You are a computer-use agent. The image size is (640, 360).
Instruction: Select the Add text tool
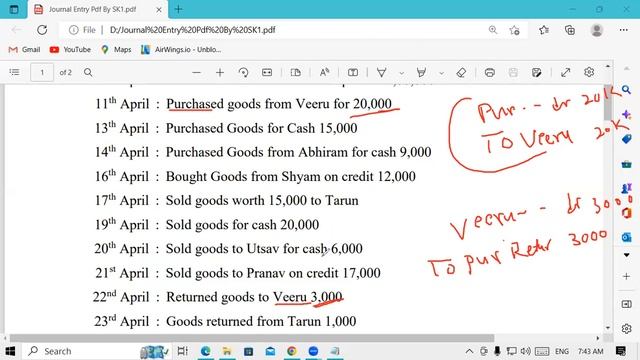(x=353, y=73)
